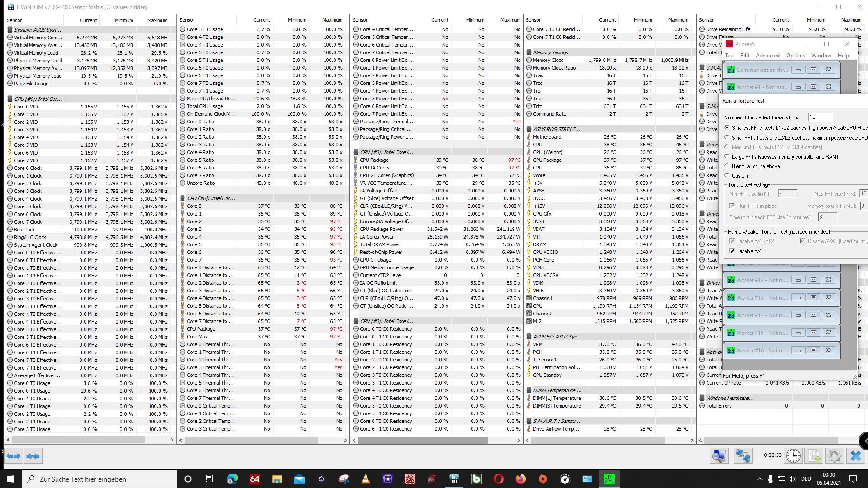The width and height of the screenshot is (868, 488).
Task: Click the Windows search box on taskbar
Action: point(99,479)
